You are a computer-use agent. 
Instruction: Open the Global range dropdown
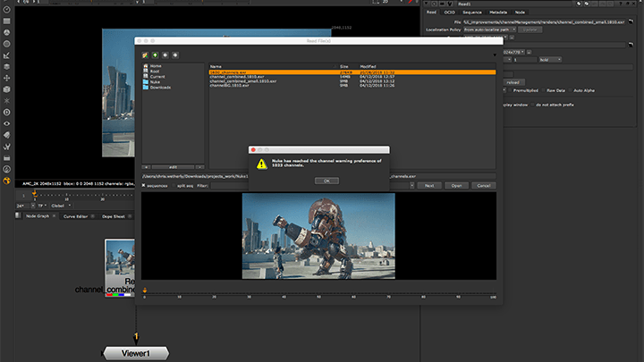[x=61, y=206]
